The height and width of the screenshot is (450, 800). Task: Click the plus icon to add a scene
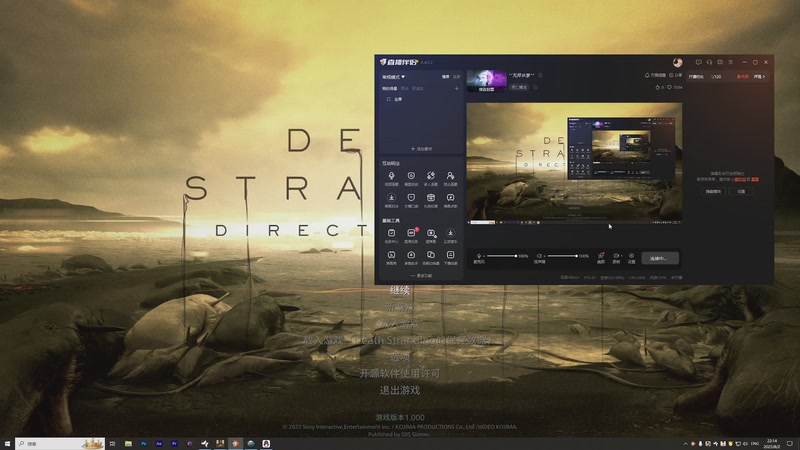[x=457, y=88]
